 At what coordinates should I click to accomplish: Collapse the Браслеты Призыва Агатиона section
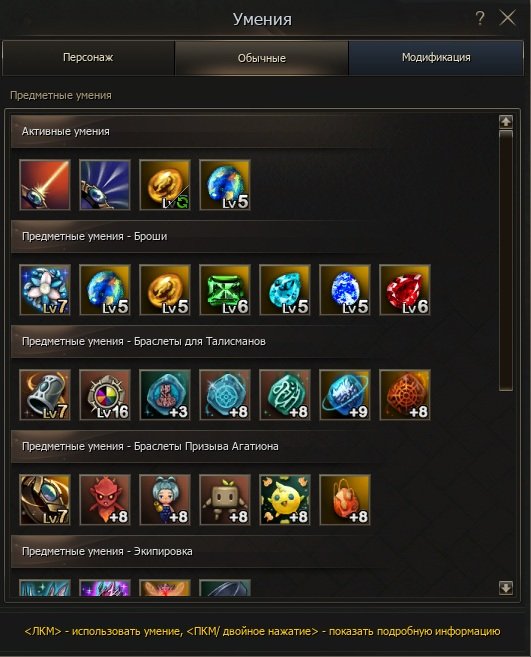point(253,447)
